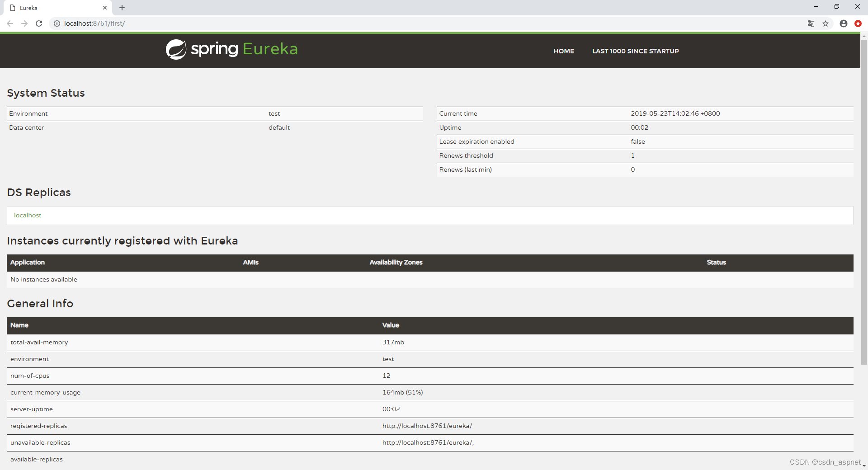Click the Current time value
Viewport: 868px width, 470px height.
point(675,113)
